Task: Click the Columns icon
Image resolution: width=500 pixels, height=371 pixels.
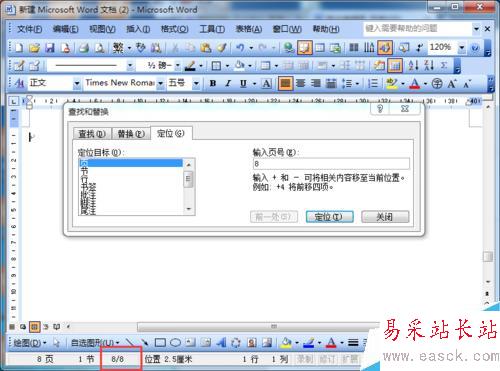Action: pyautogui.click(x=354, y=48)
